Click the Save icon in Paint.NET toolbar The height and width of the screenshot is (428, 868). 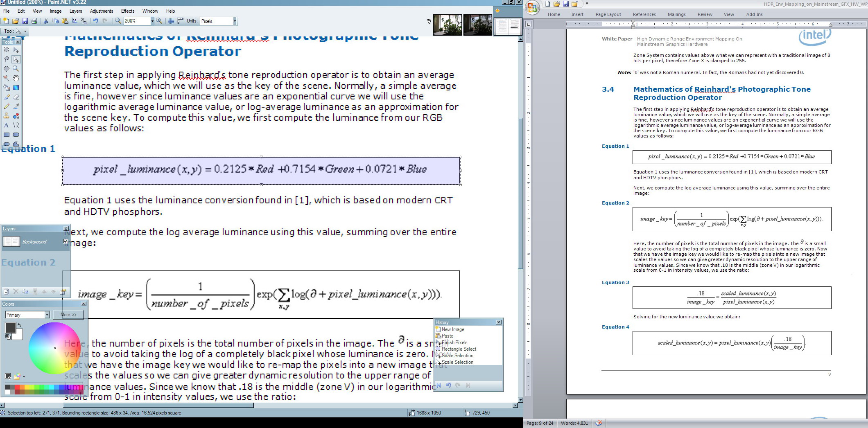tap(25, 21)
